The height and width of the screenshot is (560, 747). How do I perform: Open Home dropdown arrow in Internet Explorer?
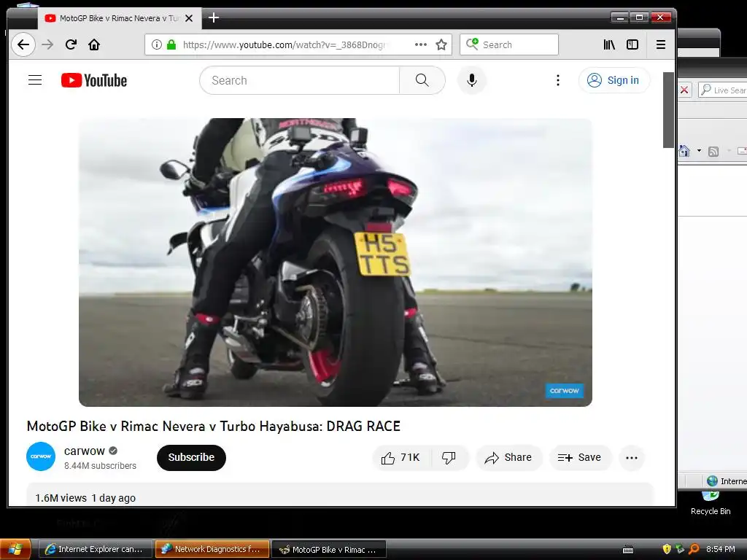coord(699,151)
